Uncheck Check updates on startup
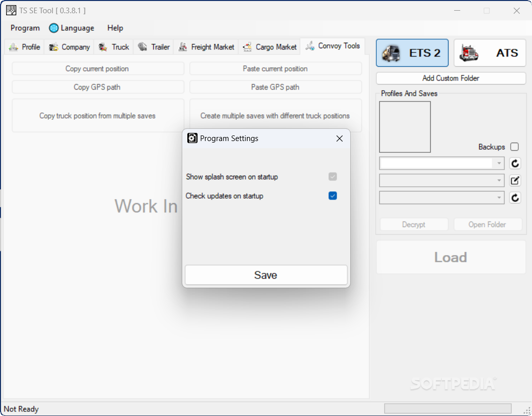532x416 pixels. point(332,196)
